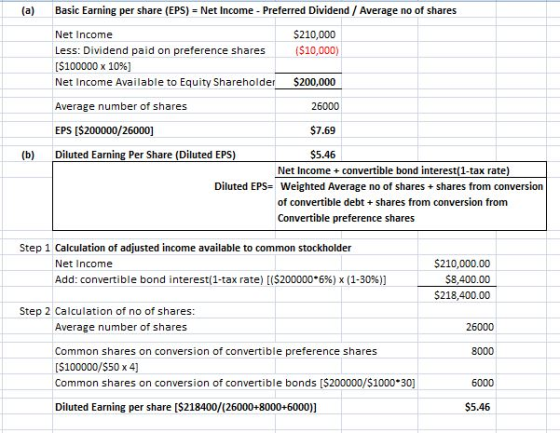Select 'Diluted Earning Per Share (Diluted EPS)' heading
560x433 pixels.
tap(145, 155)
